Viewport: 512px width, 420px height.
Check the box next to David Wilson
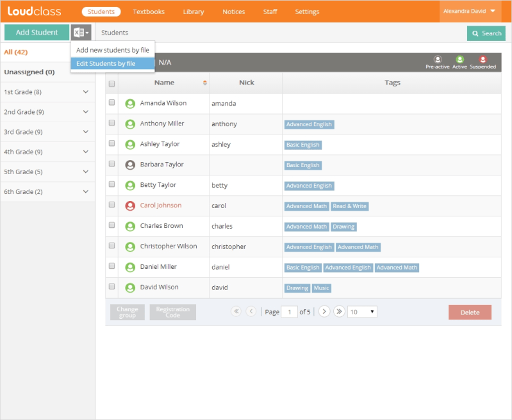coord(111,287)
